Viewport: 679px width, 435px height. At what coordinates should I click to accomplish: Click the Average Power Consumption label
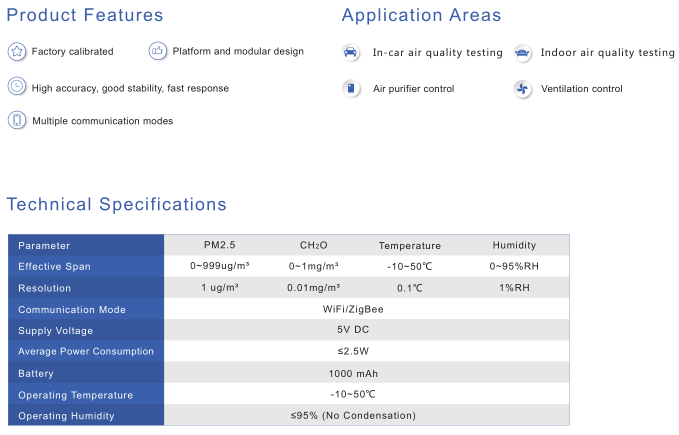pos(86,351)
